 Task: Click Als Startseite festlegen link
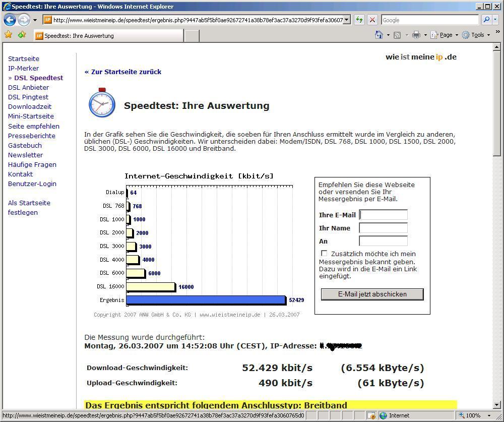(x=29, y=207)
